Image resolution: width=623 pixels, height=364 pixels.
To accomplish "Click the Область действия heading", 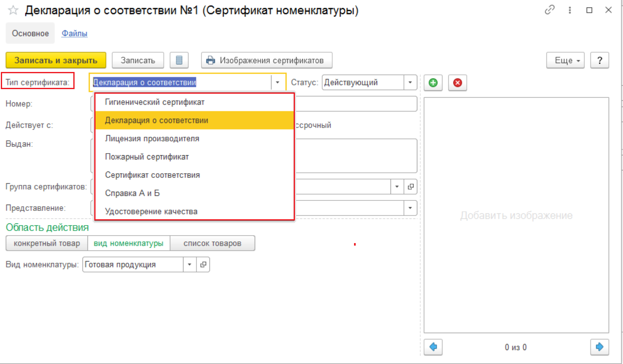I will 47,228.
